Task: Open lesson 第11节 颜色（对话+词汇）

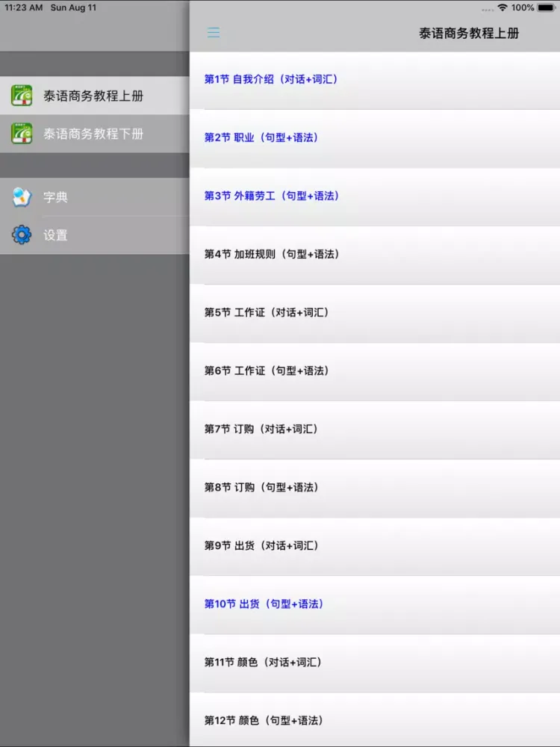Action: click(x=375, y=663)
